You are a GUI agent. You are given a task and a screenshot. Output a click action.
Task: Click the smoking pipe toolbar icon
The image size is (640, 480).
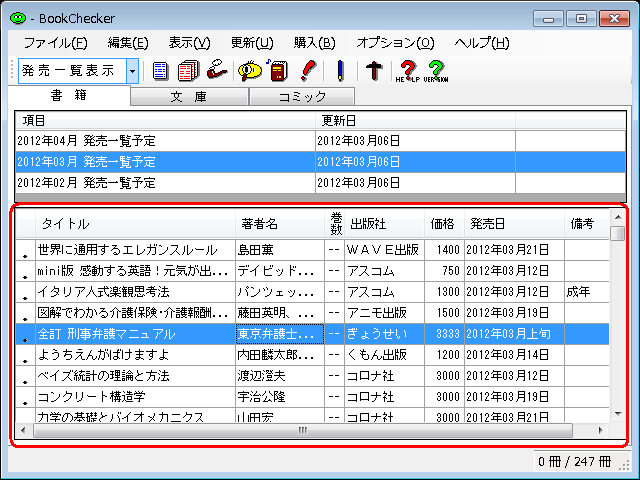(217, 70)
